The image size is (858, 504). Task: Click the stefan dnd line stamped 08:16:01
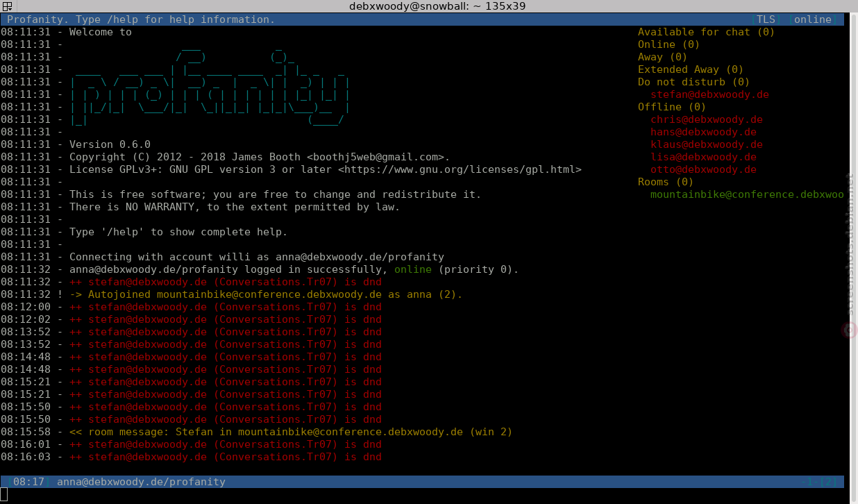click(226, 444)
